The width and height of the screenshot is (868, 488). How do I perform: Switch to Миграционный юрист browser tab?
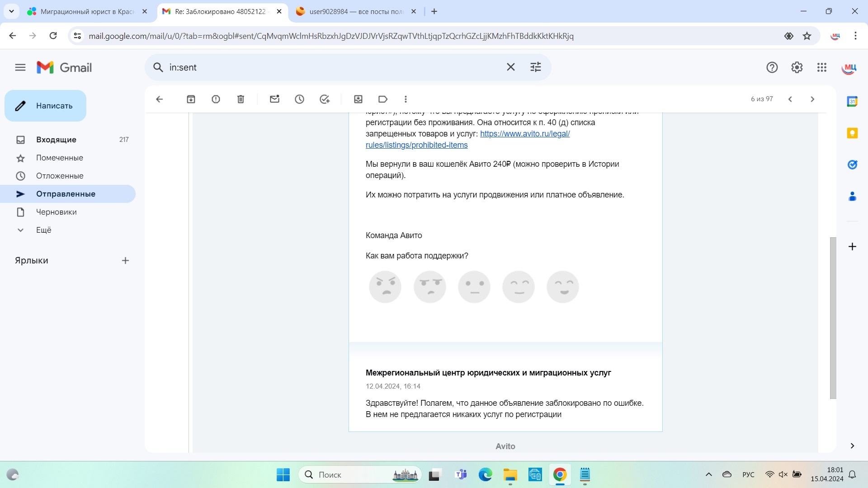[87, 11]
